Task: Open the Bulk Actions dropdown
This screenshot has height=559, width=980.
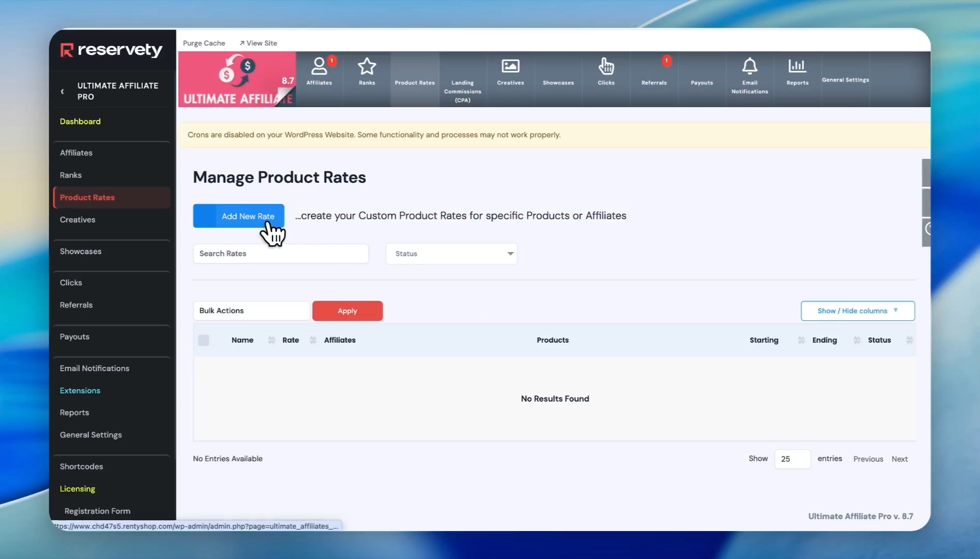Action: [251, 311]
